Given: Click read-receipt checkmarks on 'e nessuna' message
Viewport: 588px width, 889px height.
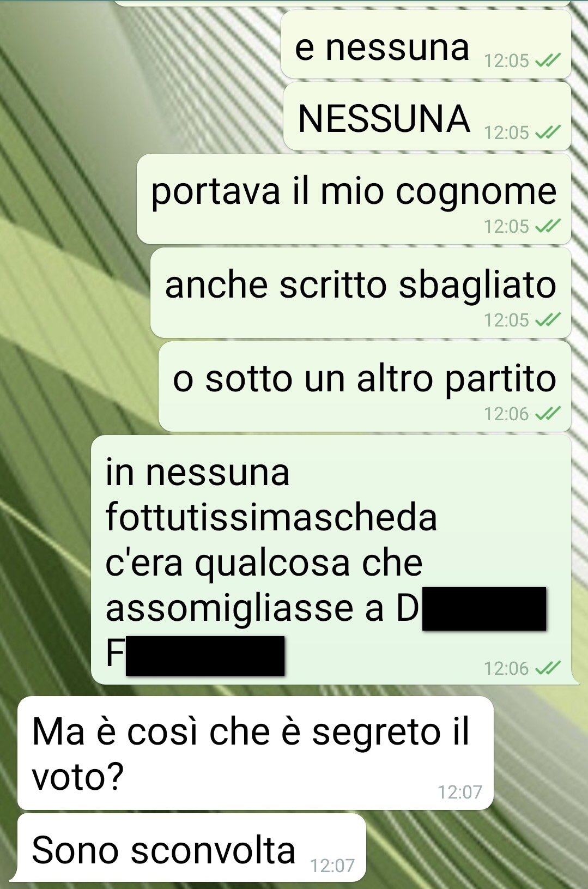Looking at the screenshot, I should click(x=548, y=61).
